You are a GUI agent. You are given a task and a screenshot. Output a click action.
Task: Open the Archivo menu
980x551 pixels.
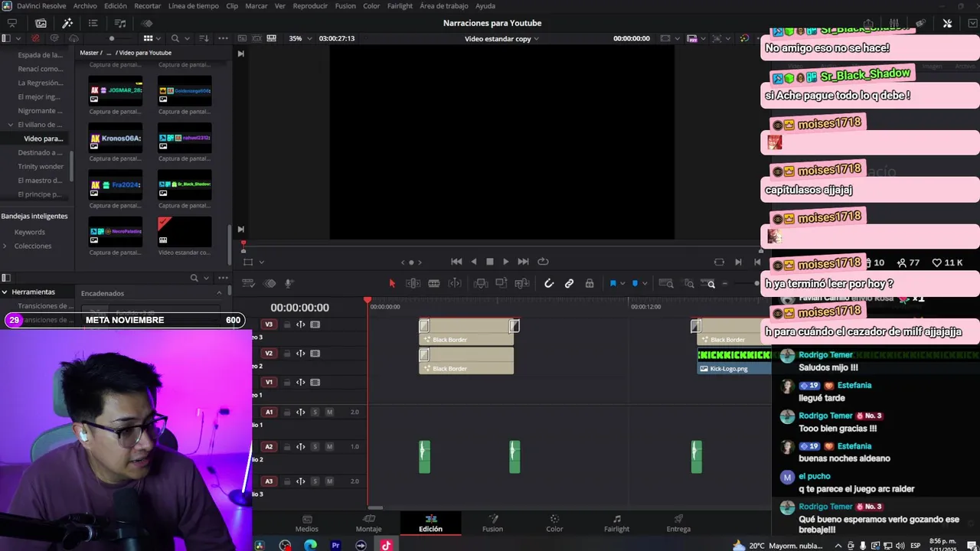click(x=85, y=6)
